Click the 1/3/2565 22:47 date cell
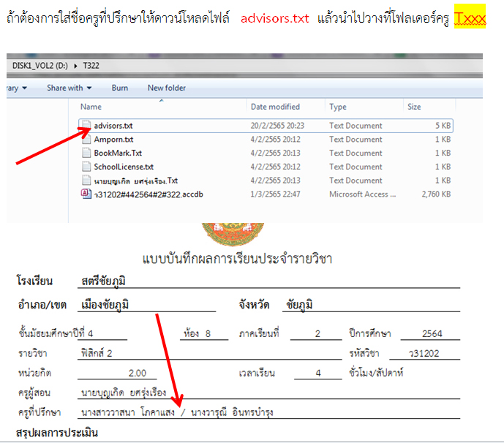This screenshot has width=504, height=443. (x=275, y=194)
